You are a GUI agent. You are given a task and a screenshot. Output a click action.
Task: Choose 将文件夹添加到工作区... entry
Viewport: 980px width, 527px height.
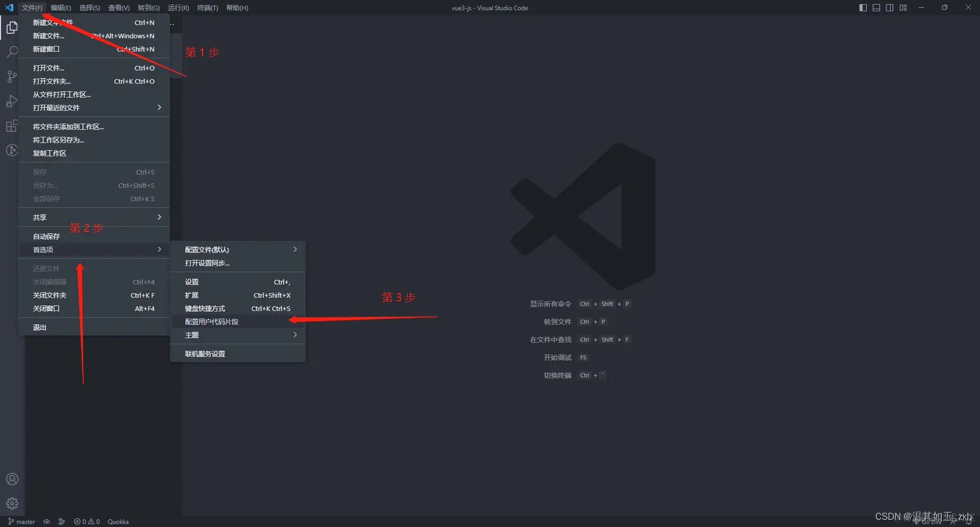coord(94,127)
